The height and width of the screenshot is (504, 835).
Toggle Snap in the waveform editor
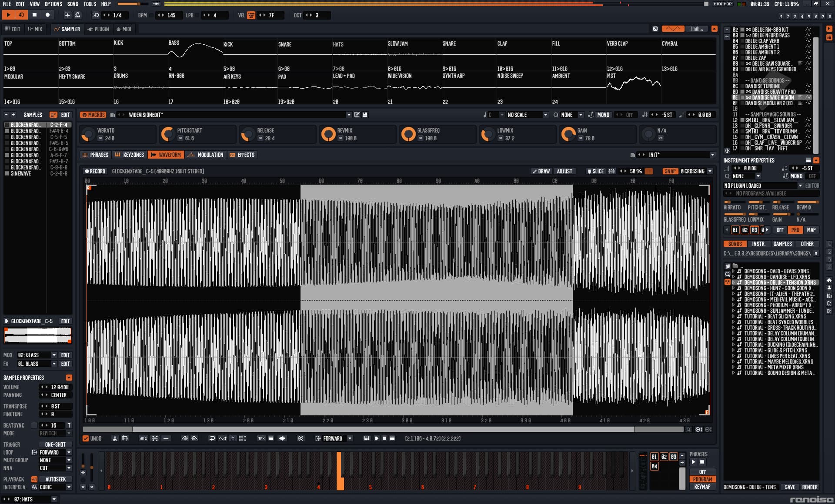670,171
